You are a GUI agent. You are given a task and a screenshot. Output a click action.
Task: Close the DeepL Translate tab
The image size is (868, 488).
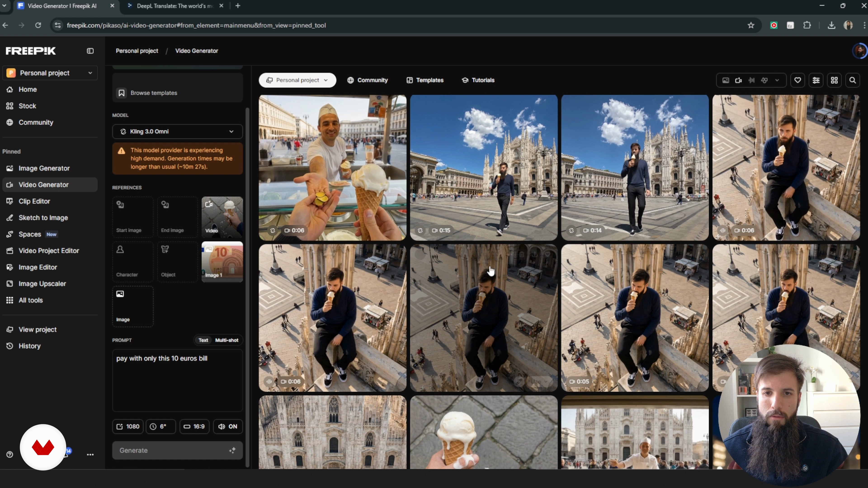point(221,6)
